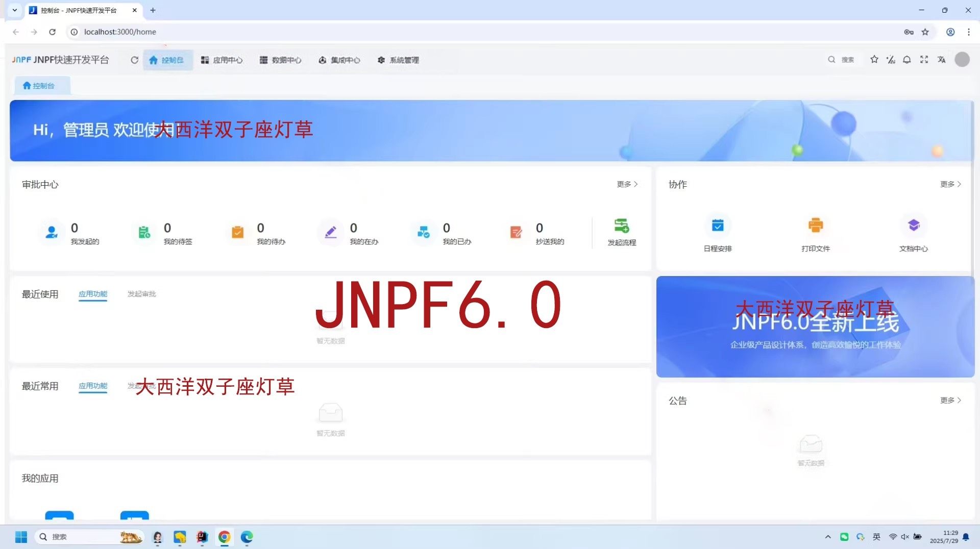Open Wi-Fi network settings in the tray
Image resolution: width=980 pixels, height=549 pixels.
click(893, 537)
